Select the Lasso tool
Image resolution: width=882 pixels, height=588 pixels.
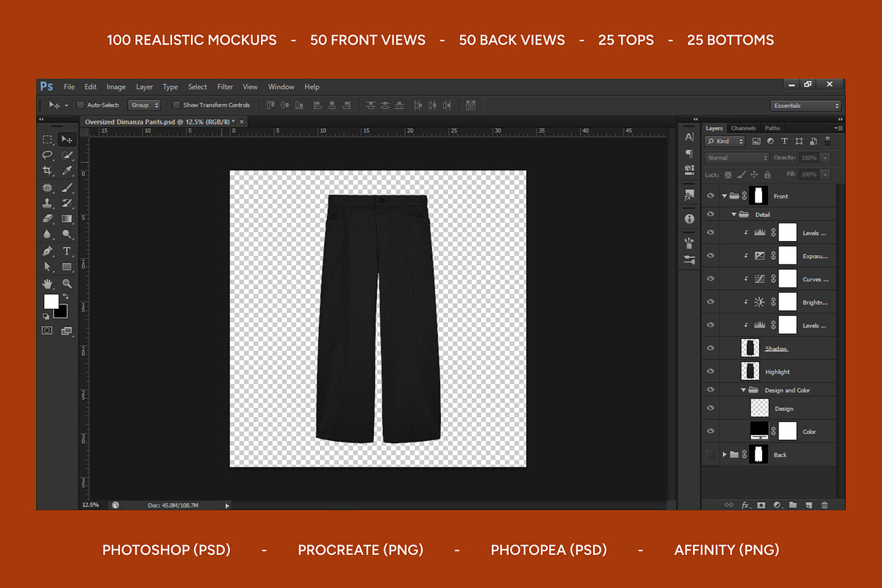point(47,154)
